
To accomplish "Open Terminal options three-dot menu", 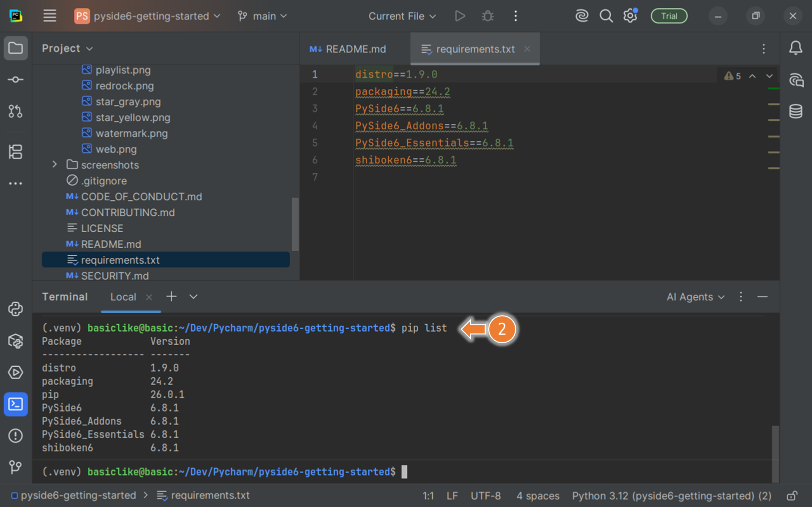I will click(x=741, y=297).
